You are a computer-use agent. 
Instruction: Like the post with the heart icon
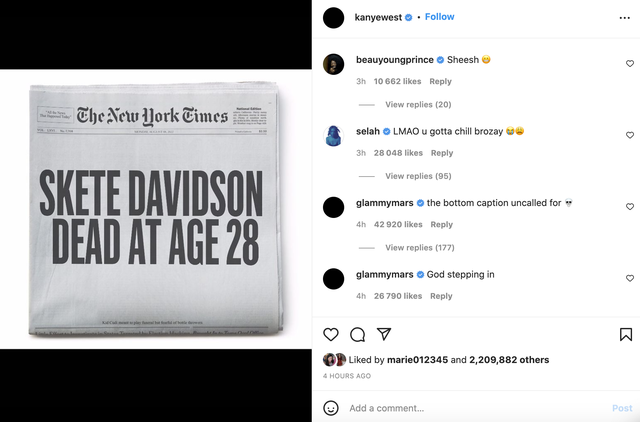[x=331, y=334]
